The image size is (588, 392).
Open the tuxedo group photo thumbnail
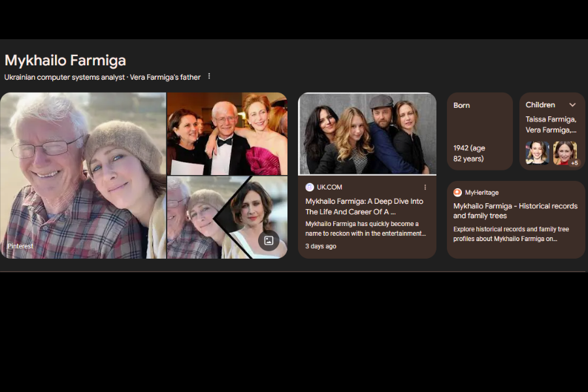pos(227,133)
